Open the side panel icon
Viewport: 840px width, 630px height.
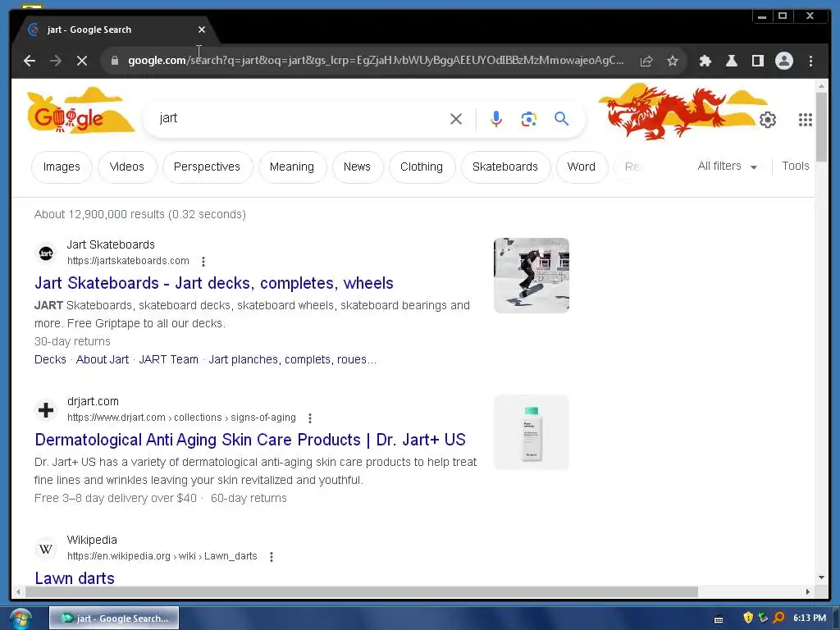[x=757, y=61]
